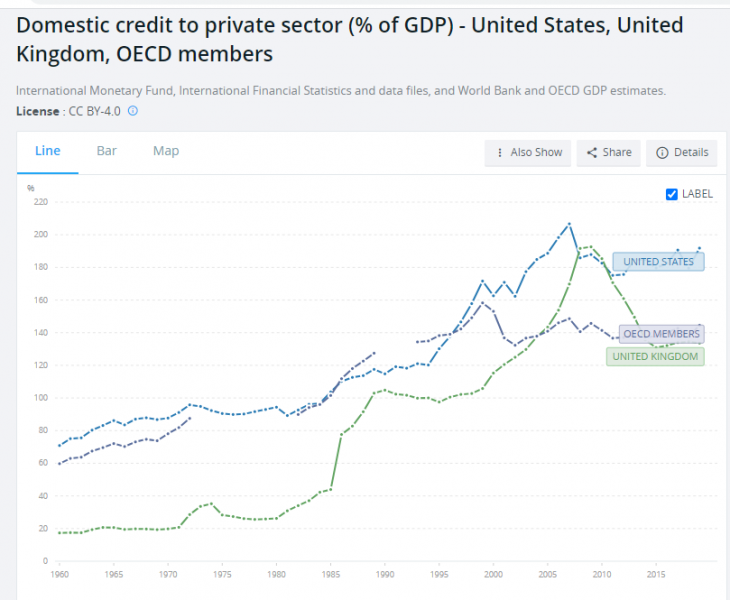730x600 pixels.
Task: Switch to the Bar chart tab
Action: (x=107, y=151)
